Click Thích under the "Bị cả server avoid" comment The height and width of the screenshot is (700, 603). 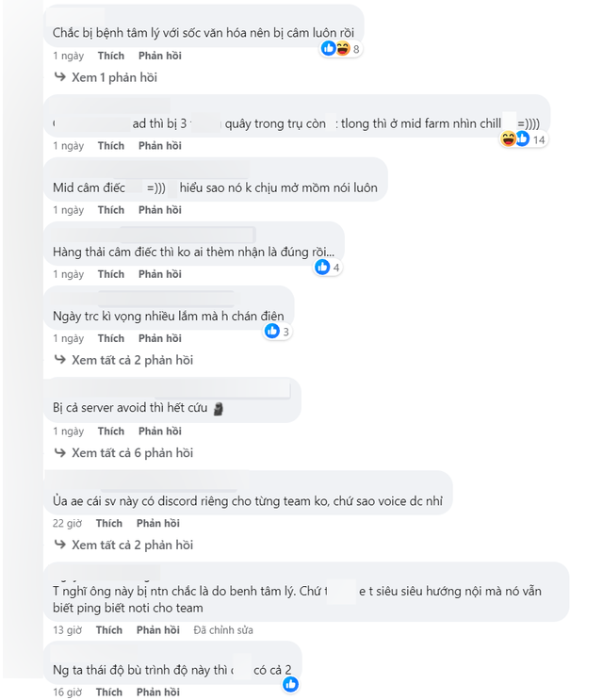pyautogui.click(x=110, y=431)
